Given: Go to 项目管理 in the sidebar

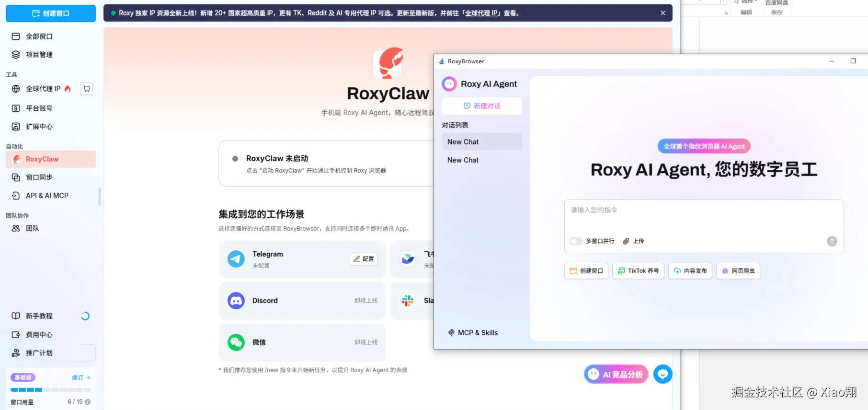Looking at the screenshot, I should pyautogui.click(x=51, y=55).
